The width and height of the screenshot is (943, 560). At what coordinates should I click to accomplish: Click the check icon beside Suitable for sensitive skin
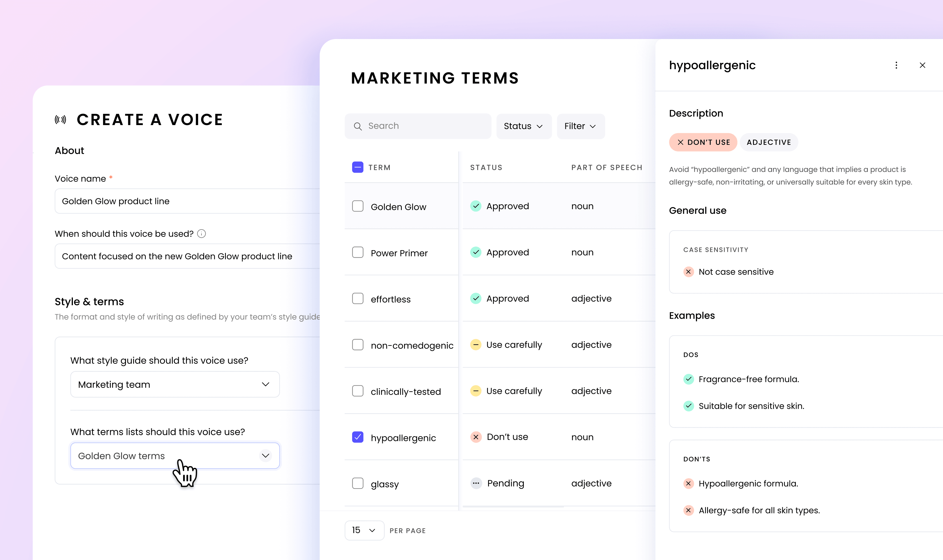688,406
